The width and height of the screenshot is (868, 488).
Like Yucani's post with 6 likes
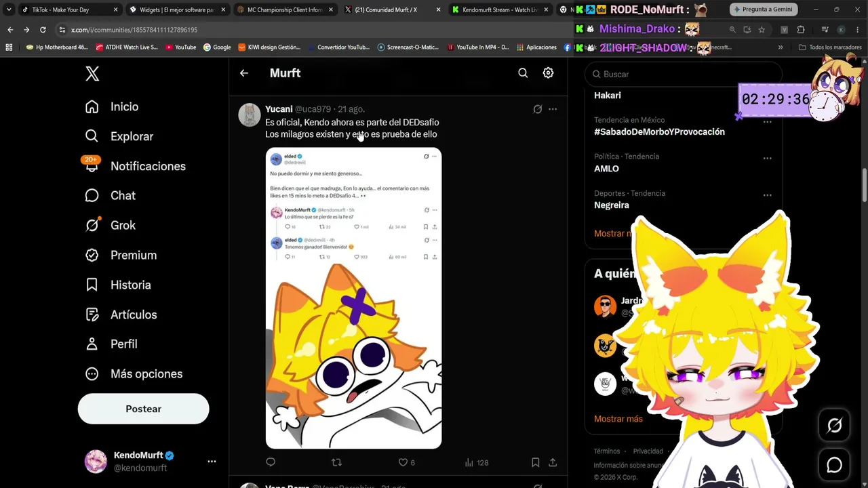(x=406, y=462)
